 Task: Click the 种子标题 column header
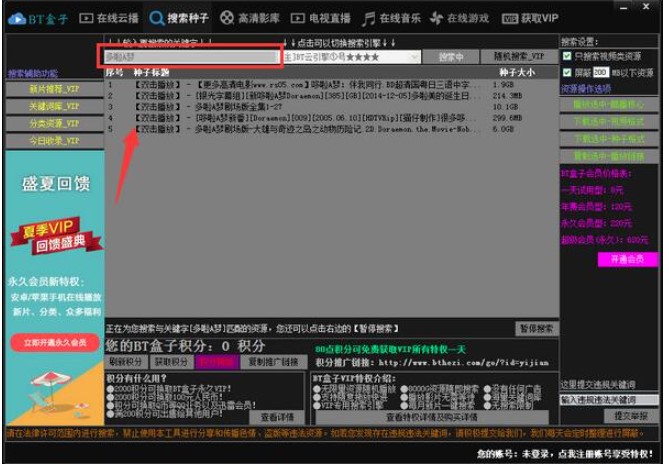151,73
